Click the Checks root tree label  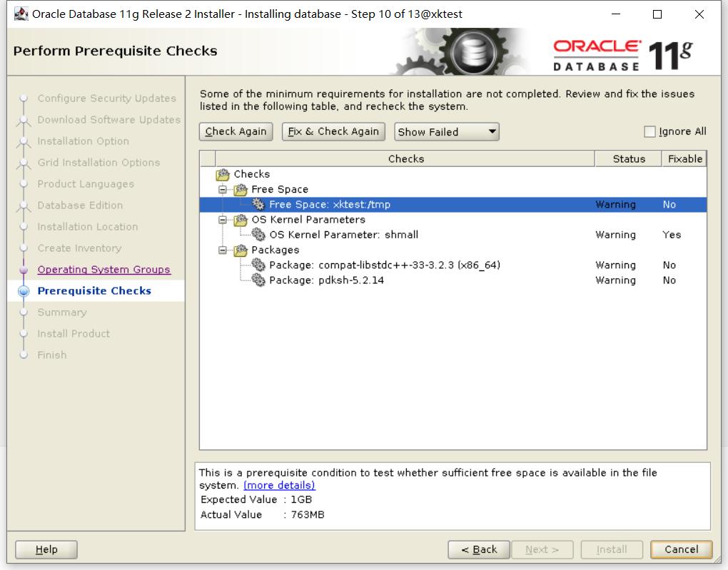252,174
